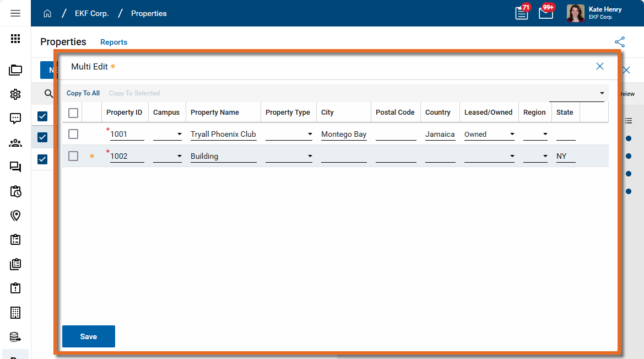This screenshot has width=644, height=359.
Task: Open Property Type dropdown for Building row
Action: click(x=310, y=156)
